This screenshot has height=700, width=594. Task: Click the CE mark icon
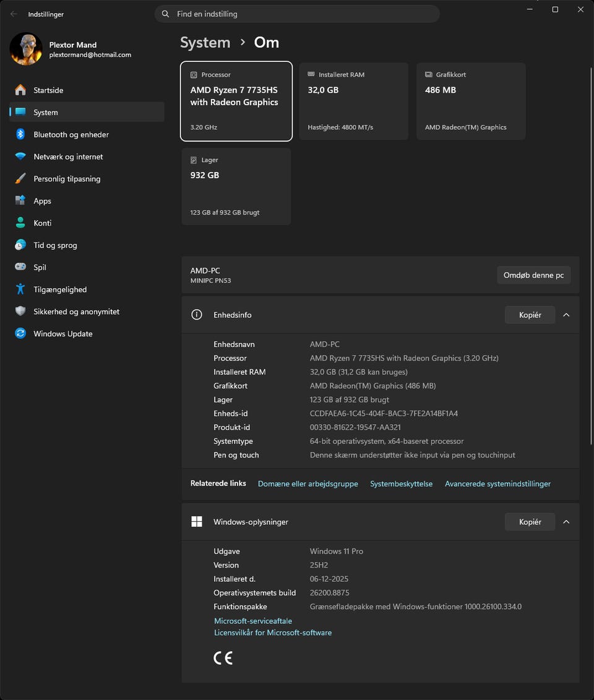point(223,658)
